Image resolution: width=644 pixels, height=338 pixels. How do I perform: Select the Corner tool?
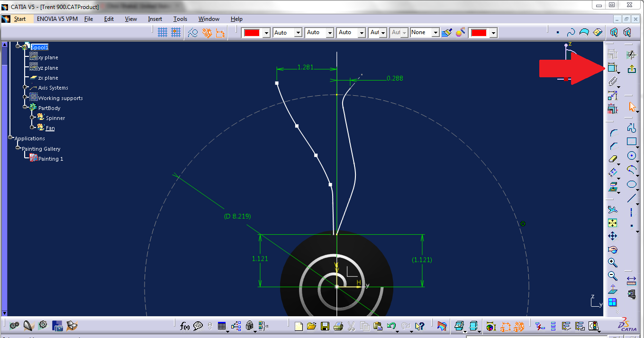coord(613,134)
